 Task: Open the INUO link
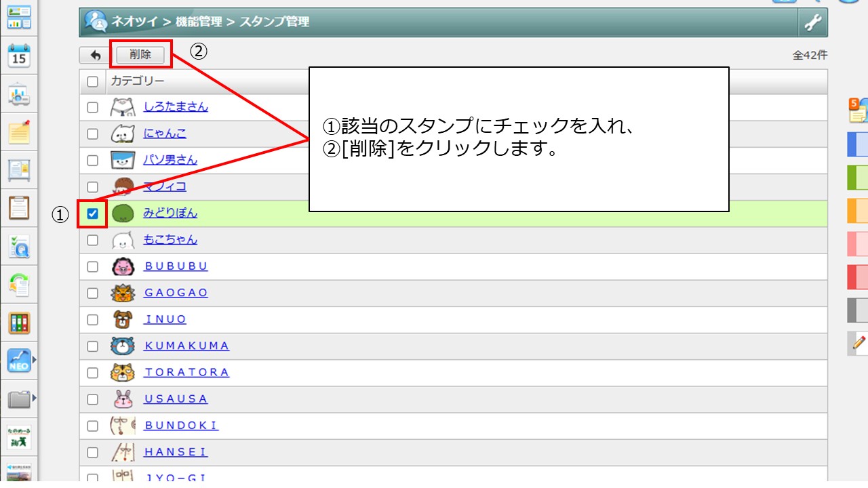click(x=165, y=319)
